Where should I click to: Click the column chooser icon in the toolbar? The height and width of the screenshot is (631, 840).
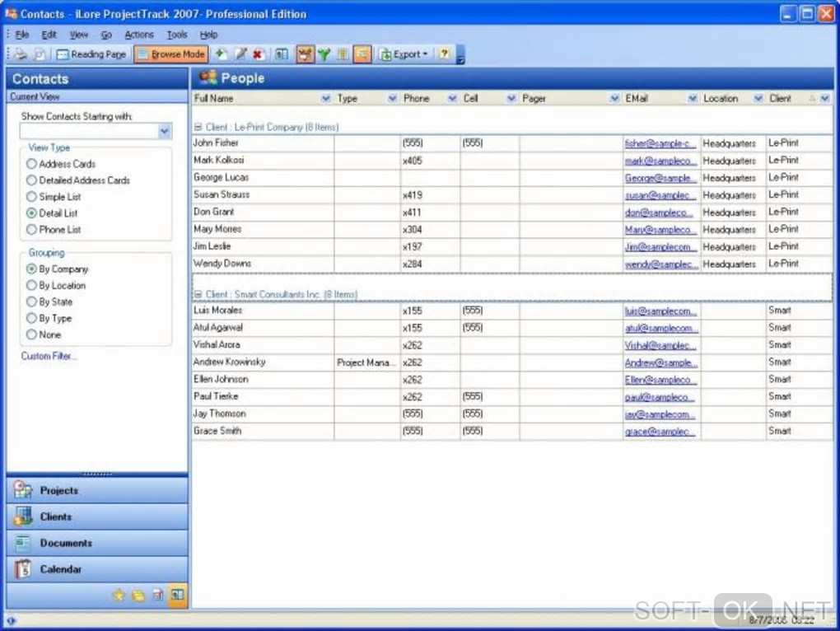click(x=343, y=54)
